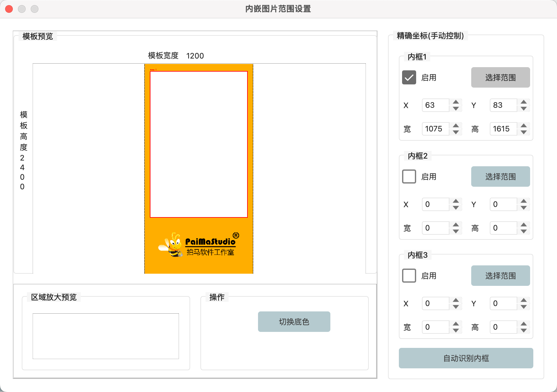
Task: Click the 选择范围 button in 内框3
Action: pos(500,275)
